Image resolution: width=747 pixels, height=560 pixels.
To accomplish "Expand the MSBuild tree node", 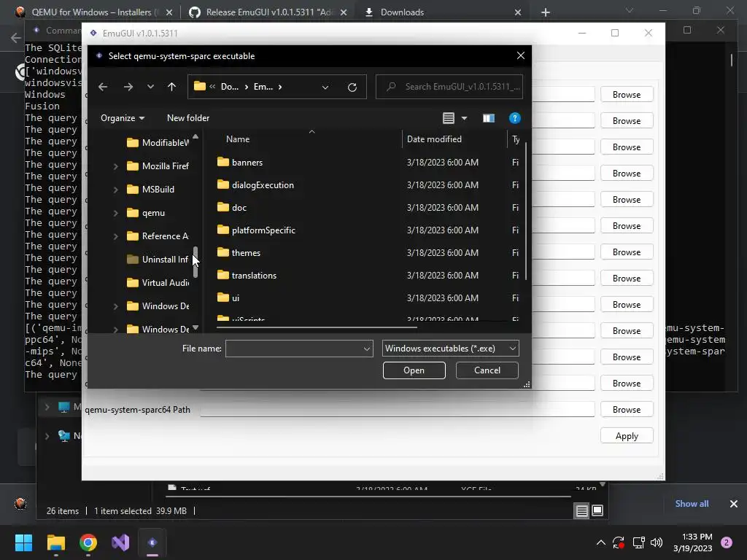I will (x=116, y=190).
